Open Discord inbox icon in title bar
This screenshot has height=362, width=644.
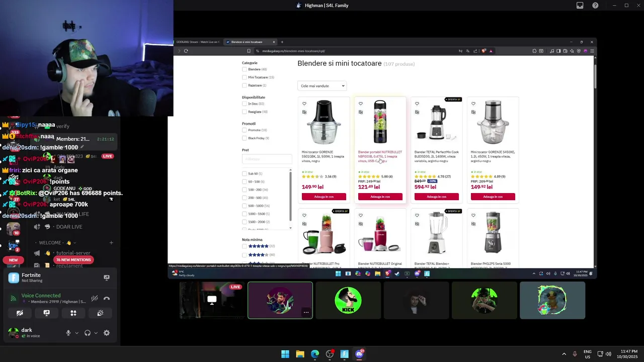coord(580,6)
